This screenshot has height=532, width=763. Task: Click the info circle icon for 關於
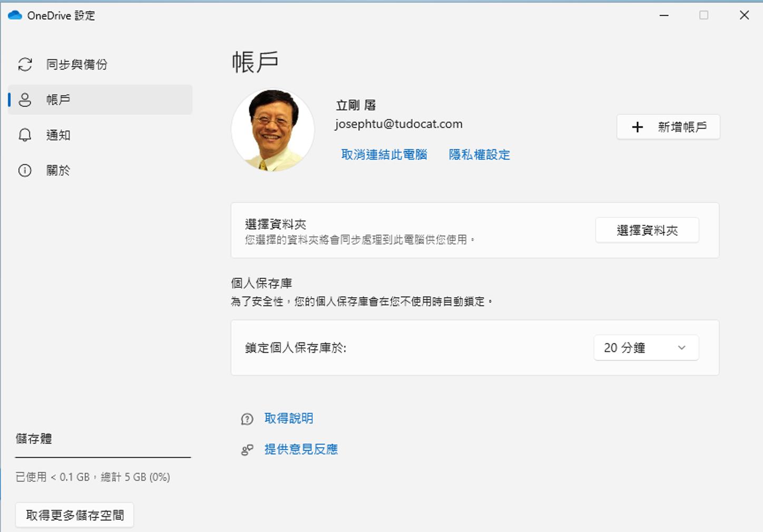click(x=25, y=170)
